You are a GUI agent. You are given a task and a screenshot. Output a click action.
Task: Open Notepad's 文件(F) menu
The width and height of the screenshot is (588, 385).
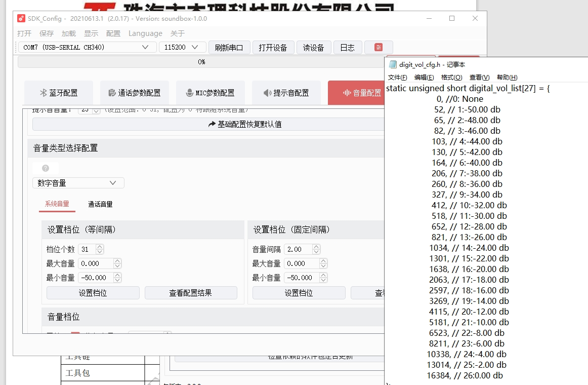coord(398,78)
